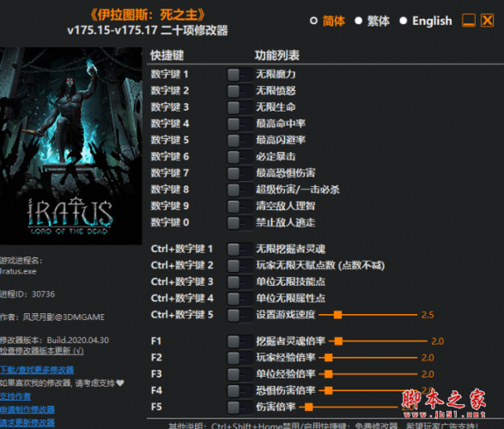Click 检查修改器版本更新 link
The height and width of the screenshot is (429, 504).
pyautogui.click(x=42, y=351)
